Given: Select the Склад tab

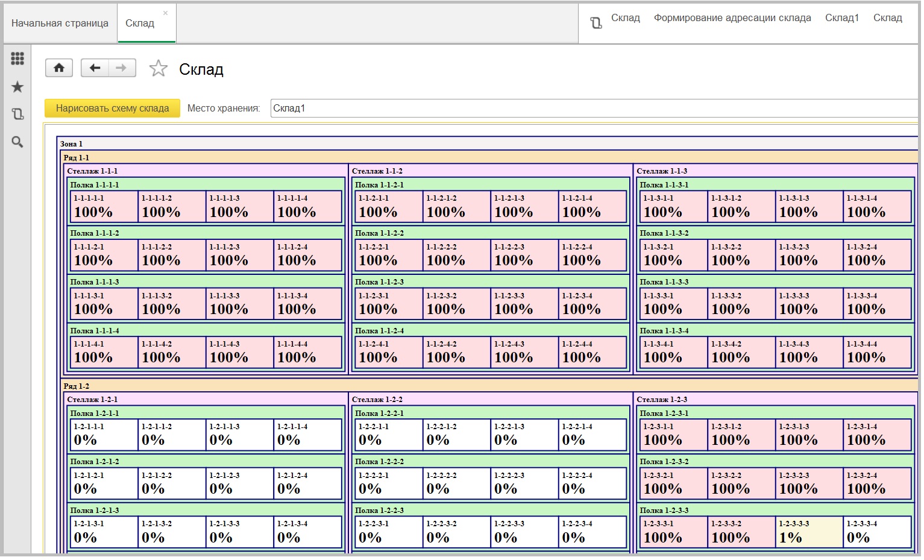Looking at the screenshot, I should [140, 23].
